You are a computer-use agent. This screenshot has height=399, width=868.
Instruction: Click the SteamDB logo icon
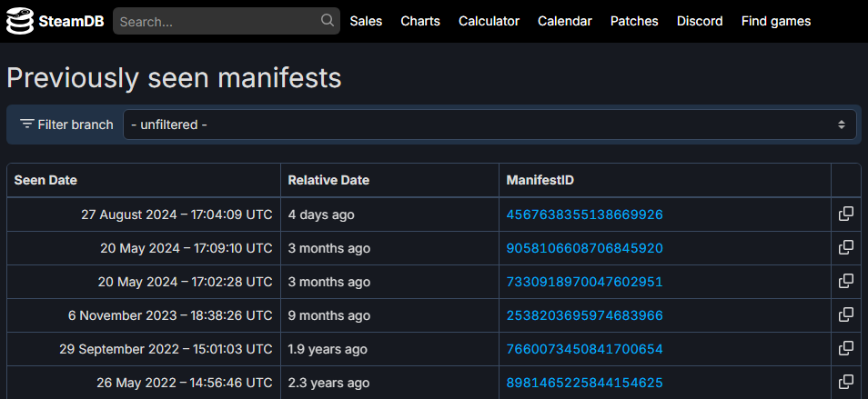click(x=19, y=22)
